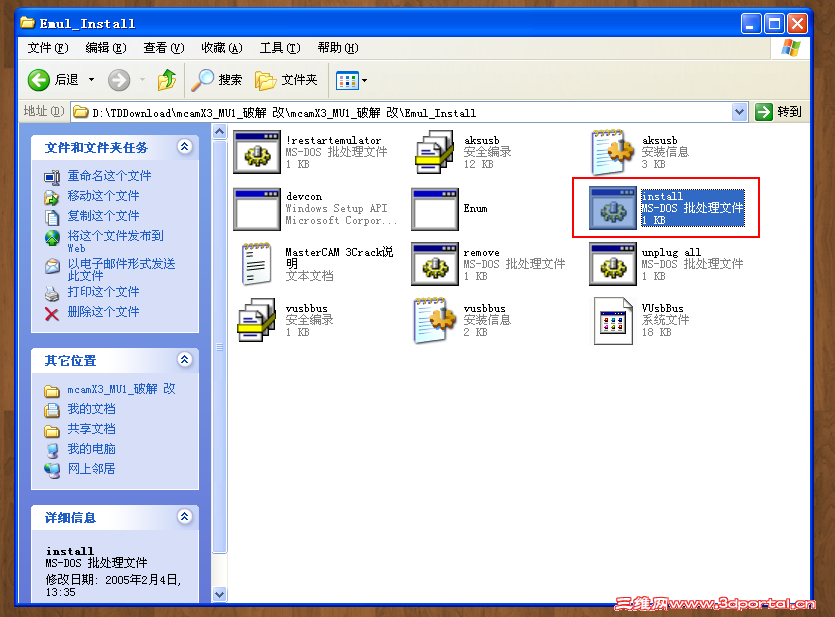This screenshot has width=835, height=617.
Task: Collapse the Other Places panel
Action: click(184, 360)
